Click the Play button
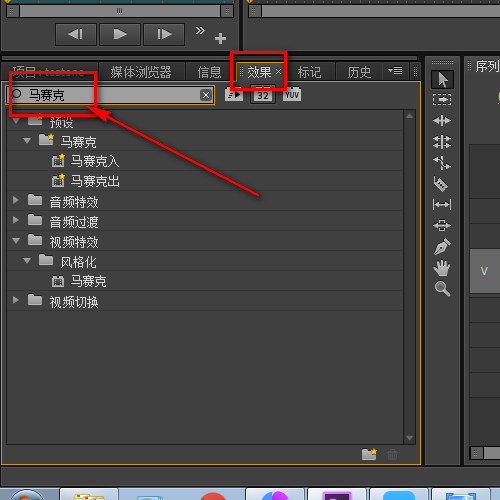This screenshot has height=500, width=500. [x=120, y=34]
